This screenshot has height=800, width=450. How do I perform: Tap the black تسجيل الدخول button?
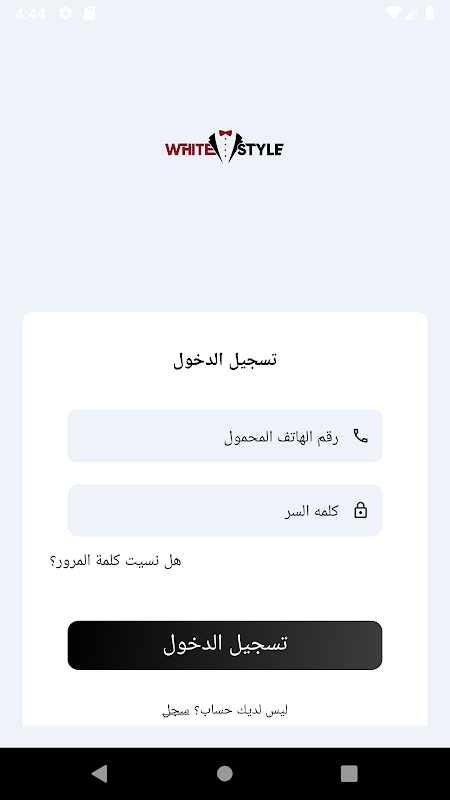click(x=225, y=645)
